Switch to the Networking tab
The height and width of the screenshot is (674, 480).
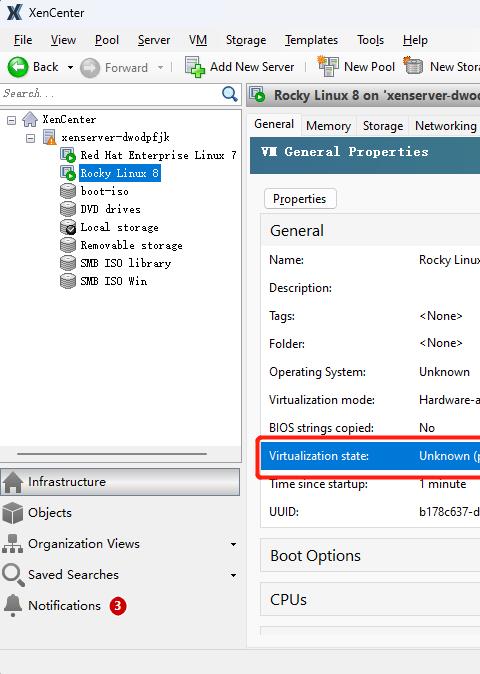445,126
